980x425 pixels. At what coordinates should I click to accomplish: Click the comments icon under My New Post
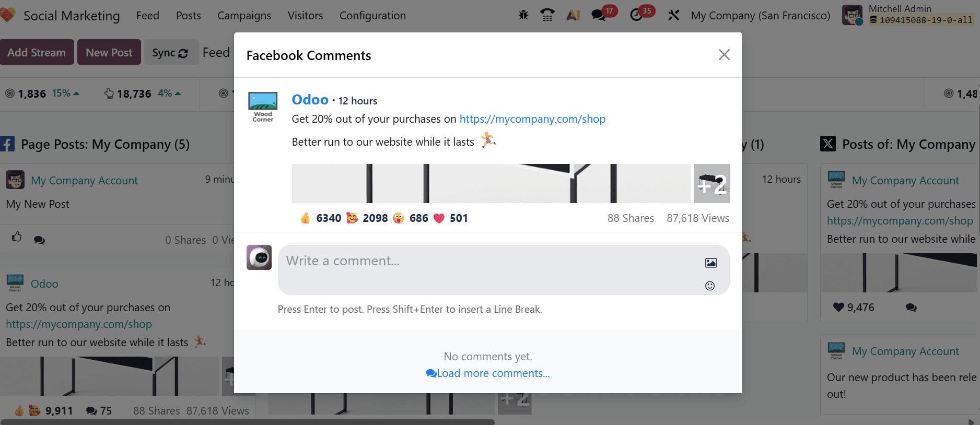click(39, 240)
